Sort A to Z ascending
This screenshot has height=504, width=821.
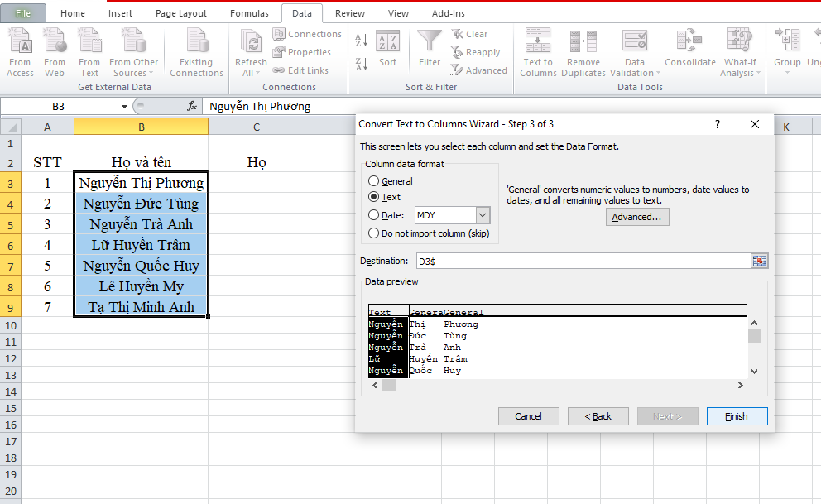click(x=362, y=40)
